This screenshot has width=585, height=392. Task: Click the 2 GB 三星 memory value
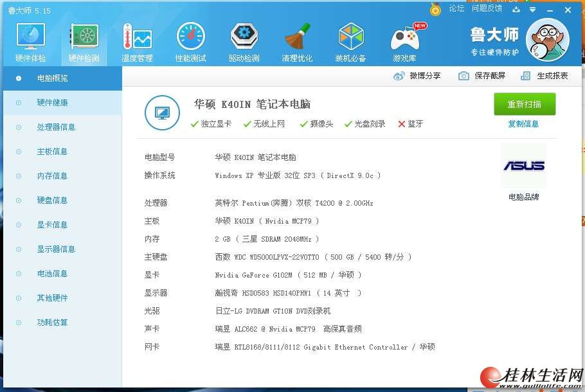[x=267, y=239]
